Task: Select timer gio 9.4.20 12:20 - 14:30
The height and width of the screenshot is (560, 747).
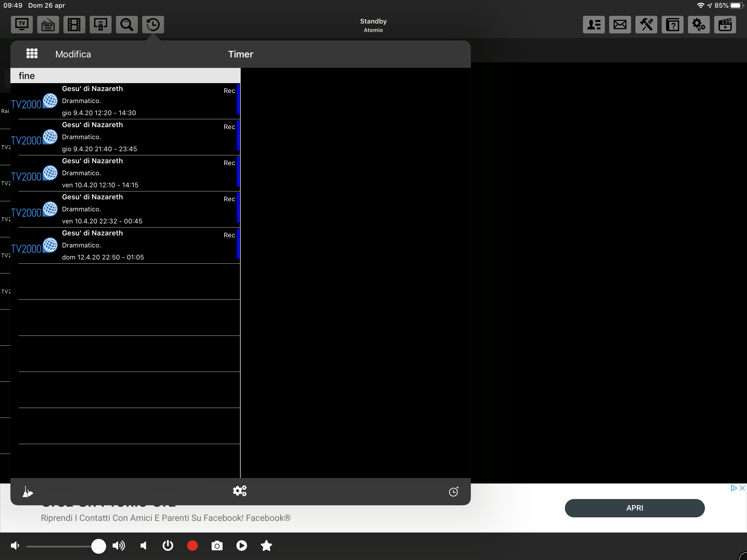Action: (x=135, y=101)
